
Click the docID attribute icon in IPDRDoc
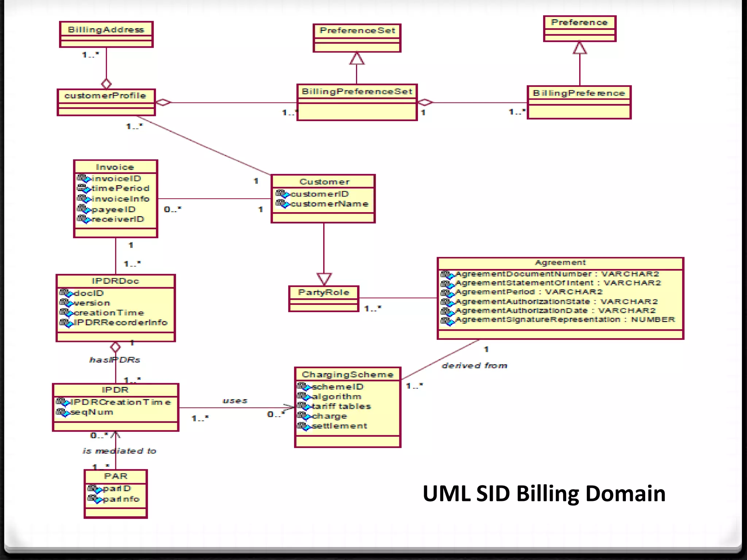[x=66, y=293]
